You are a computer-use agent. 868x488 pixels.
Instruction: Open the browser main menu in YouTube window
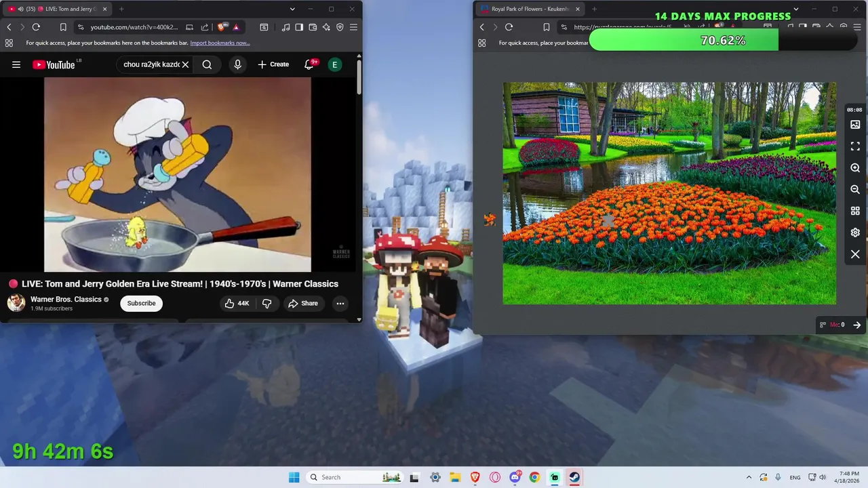tap(353, 27)
